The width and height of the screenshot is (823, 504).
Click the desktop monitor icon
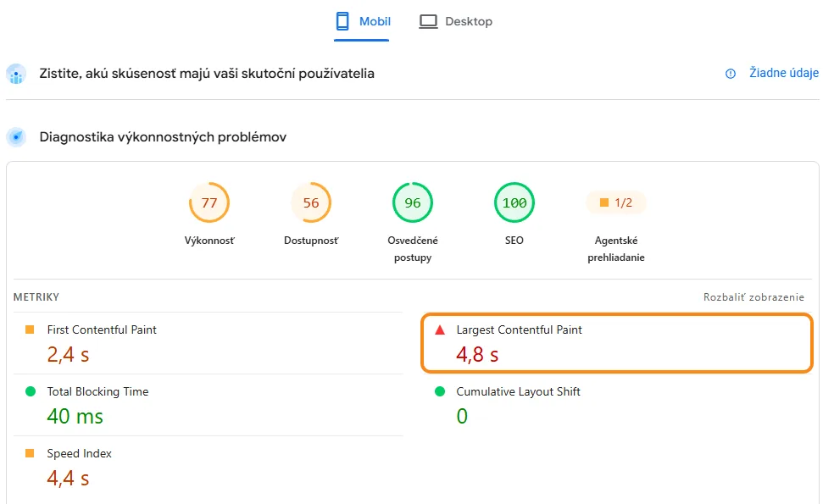point(428,21)
